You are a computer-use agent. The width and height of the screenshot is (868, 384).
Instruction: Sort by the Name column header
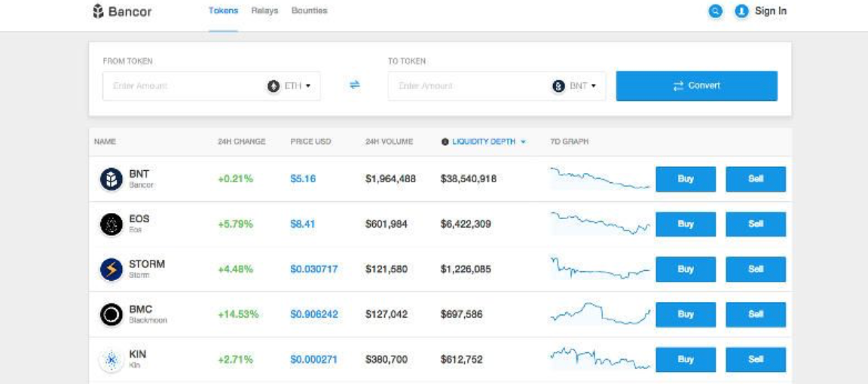[x=105, y=142]
